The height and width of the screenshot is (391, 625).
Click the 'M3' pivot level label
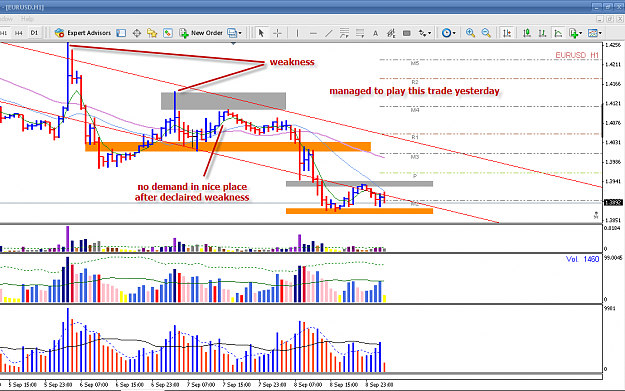pos(415,157)
